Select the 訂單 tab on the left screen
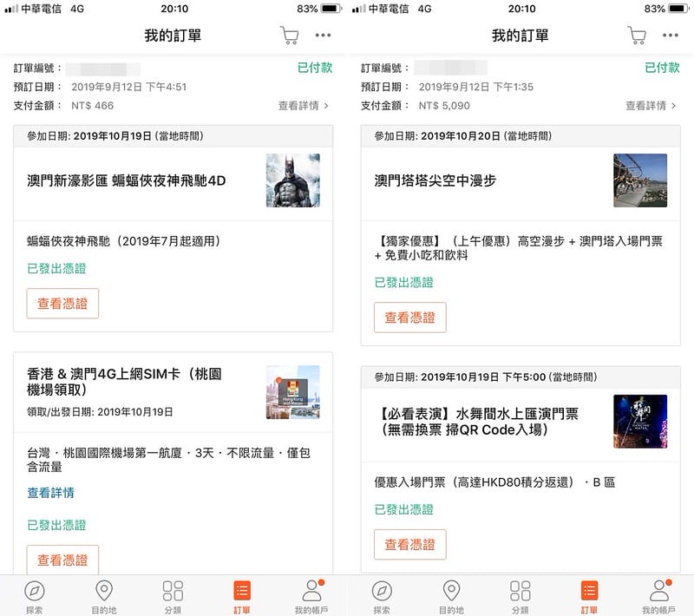The width and height of the screenshot is (694, 616). (242, 596)
